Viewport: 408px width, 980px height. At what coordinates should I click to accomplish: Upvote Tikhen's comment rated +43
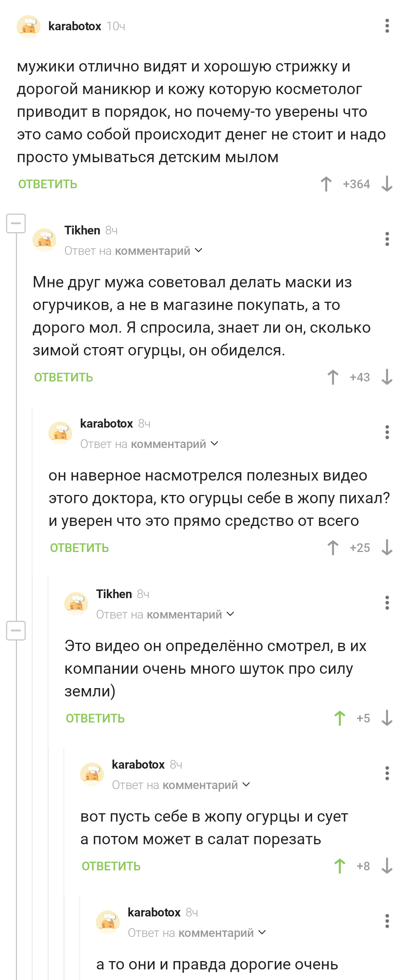(x=333, y=377)
